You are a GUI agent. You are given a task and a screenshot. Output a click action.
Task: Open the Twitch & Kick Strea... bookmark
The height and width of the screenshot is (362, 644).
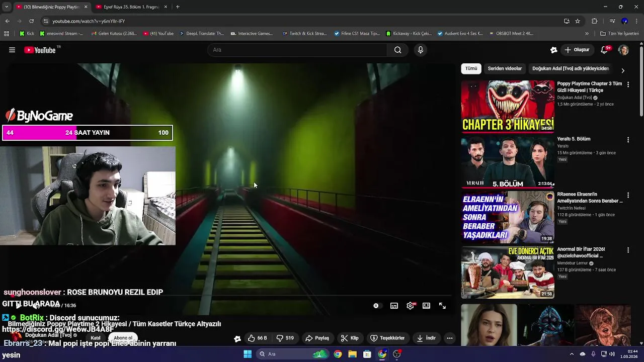pos(304,34)
